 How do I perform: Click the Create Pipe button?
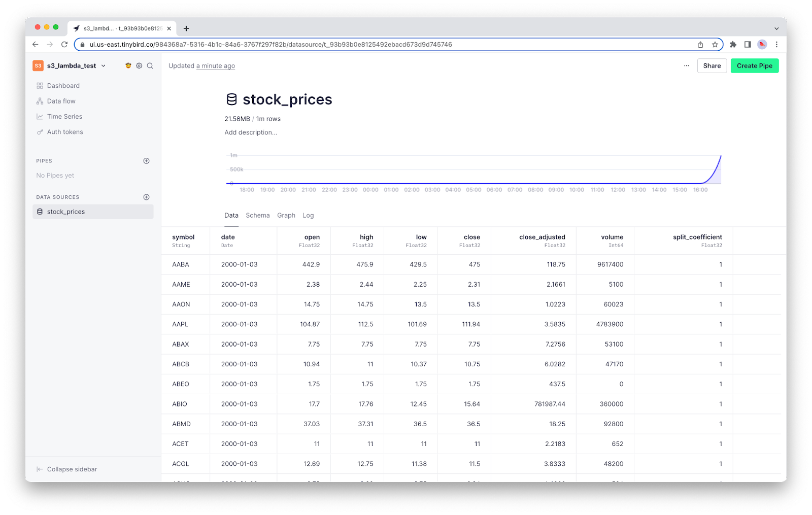[x=754, y=66]
